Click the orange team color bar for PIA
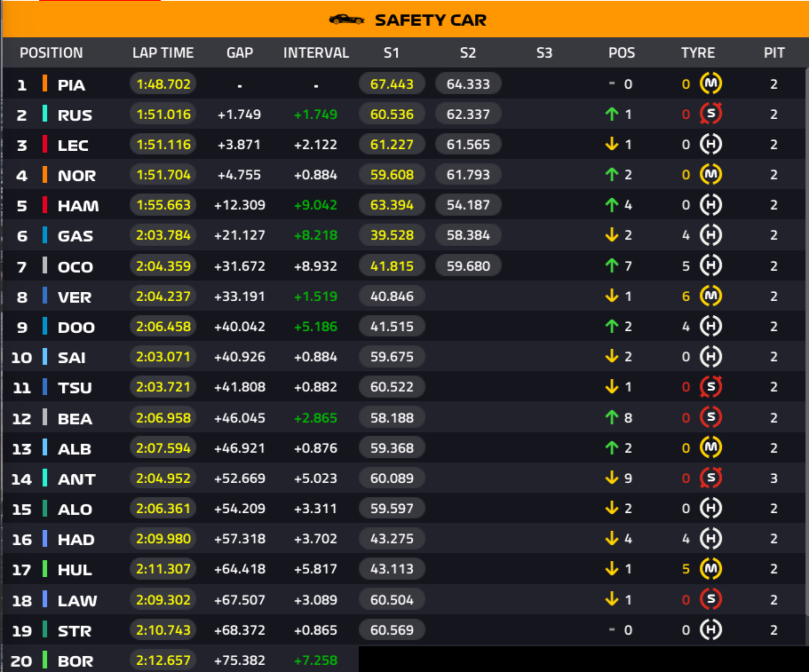This screenshot has height=672, width=809. (x=45, y=83)
